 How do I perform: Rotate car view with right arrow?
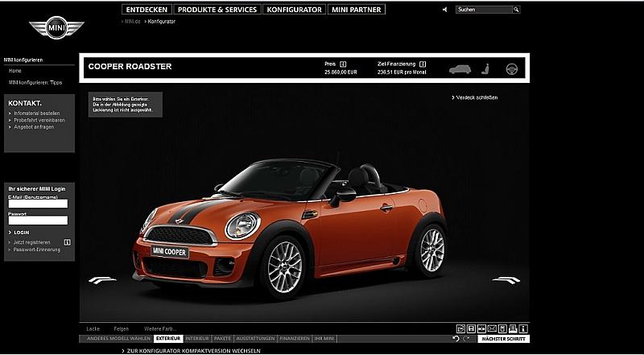(x=506, y=280)
